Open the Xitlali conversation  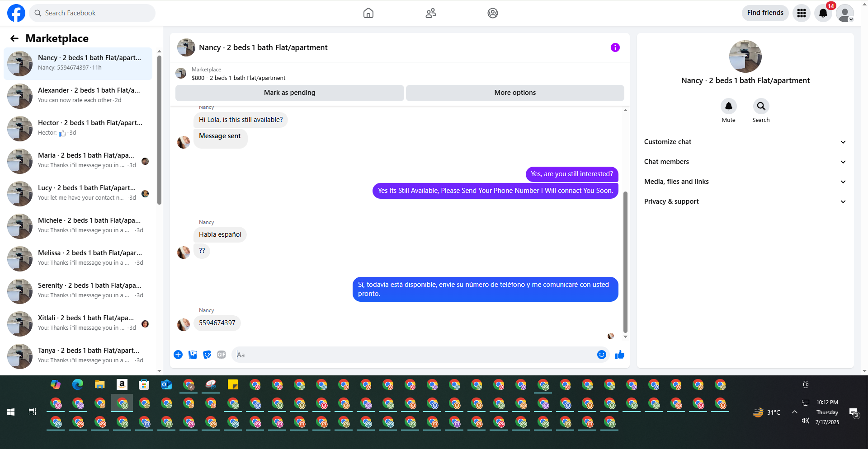click(78, 324)
